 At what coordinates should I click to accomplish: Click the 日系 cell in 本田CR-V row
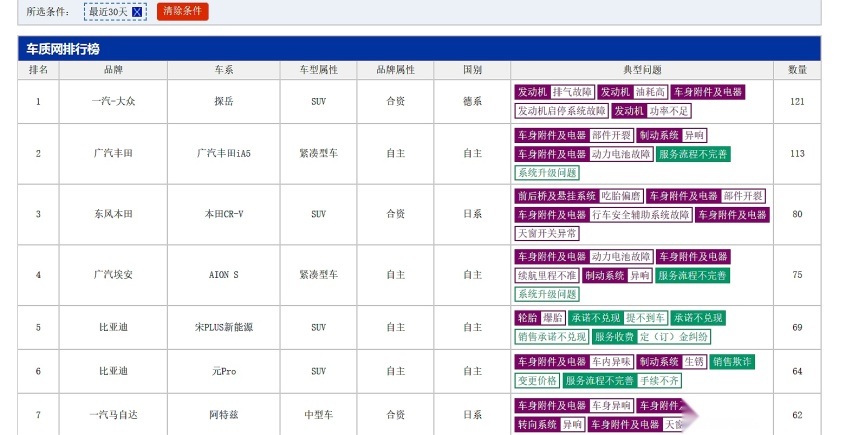pos(472,214)
